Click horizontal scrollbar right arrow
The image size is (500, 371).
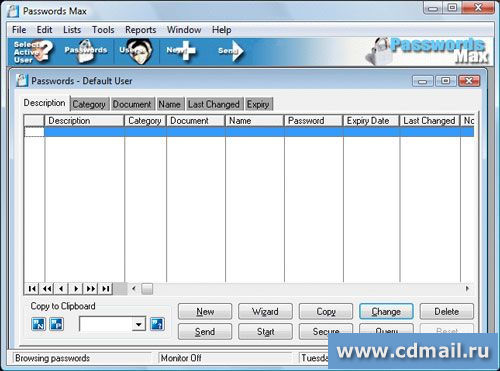(467, 289)
